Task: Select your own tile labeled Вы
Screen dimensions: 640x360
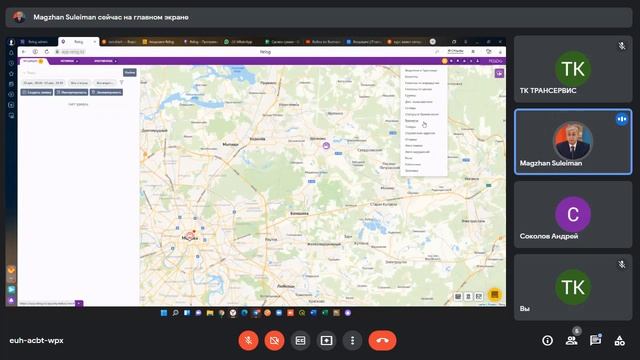Action: pyautogui.click(x=573, y=287)
